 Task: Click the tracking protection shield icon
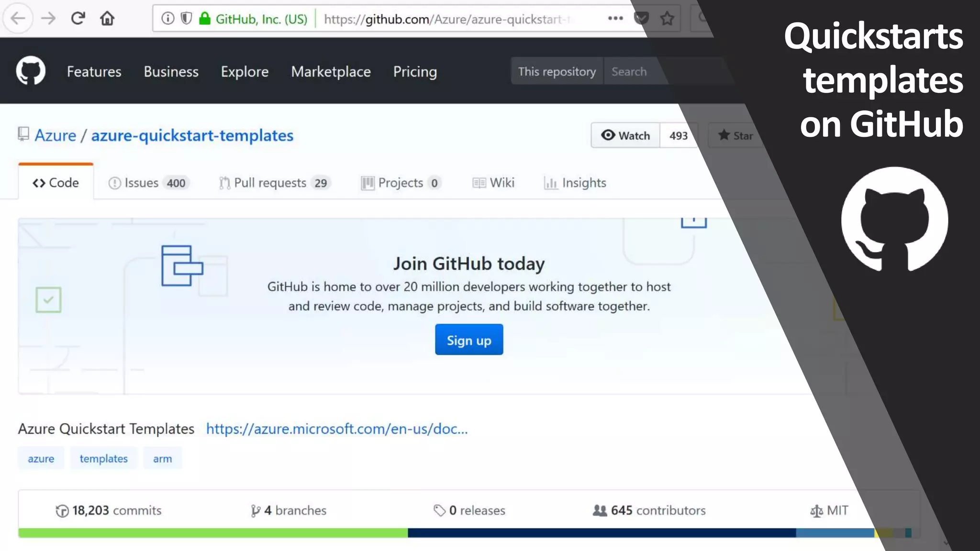186,19
